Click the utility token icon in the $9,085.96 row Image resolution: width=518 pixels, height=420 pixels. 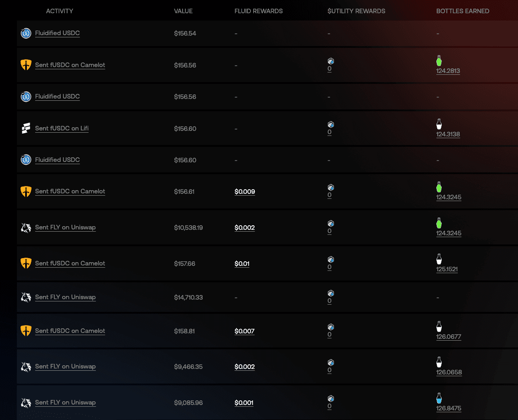331,399
